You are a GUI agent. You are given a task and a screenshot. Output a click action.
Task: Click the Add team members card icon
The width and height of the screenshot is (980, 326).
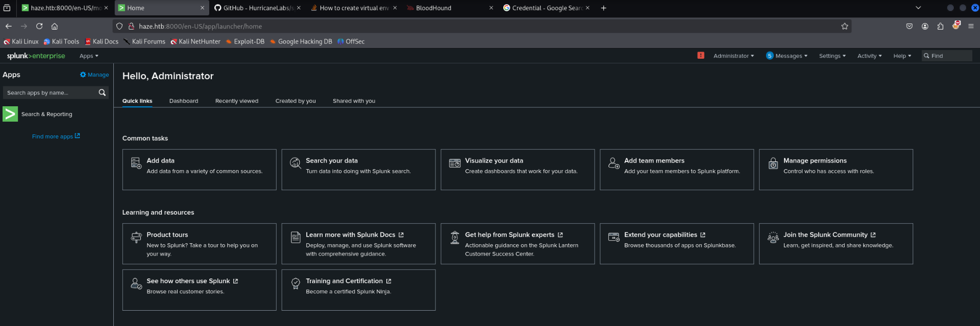pos(614,163)
